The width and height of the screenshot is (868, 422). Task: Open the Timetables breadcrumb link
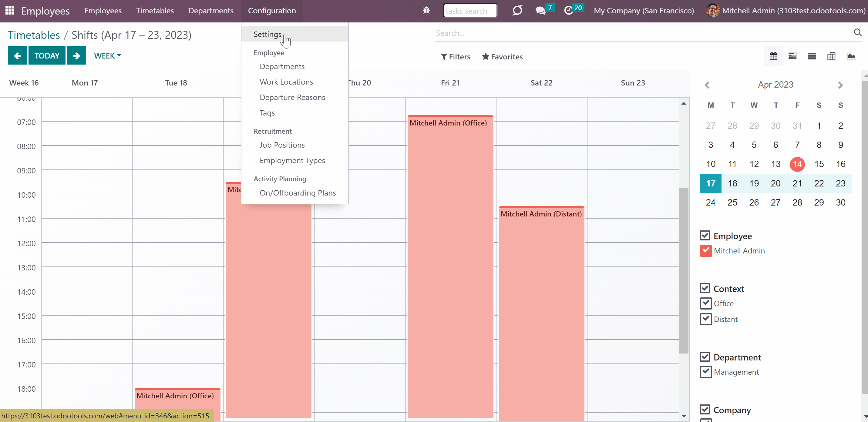coord(34,35)
